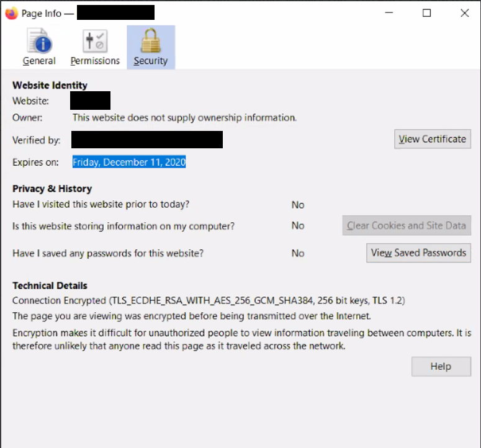Click the Website Identity heading
The height and width of the screenshot is (448, 481).
pyautogui.click(x=50, y=85)
